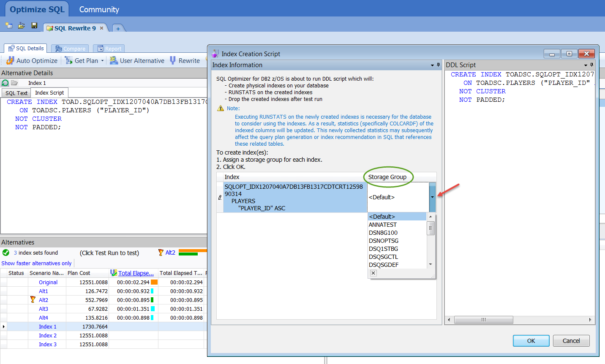Viewport: 605px width, 364px height.
Task: Choose DSQSGCTL storage group
Action: [397, 257]
